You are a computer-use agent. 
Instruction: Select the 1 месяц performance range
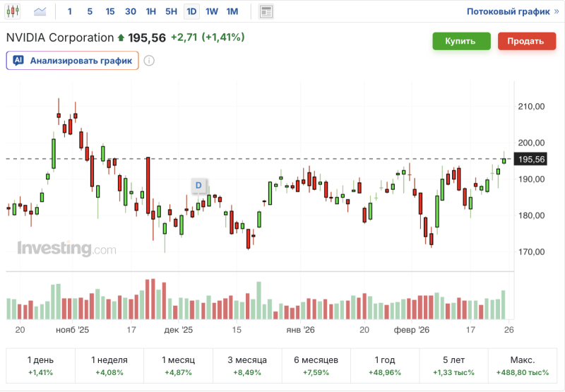(x=178, y=365)
